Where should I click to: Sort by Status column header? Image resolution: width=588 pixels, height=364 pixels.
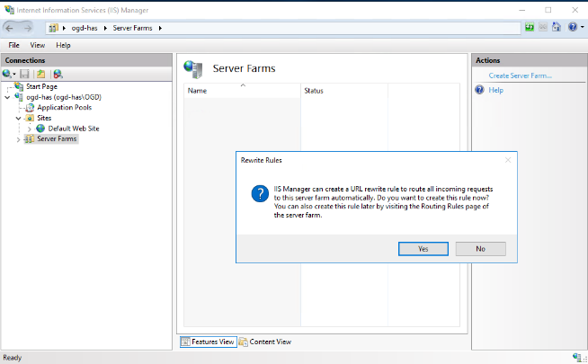pos(344,91)
